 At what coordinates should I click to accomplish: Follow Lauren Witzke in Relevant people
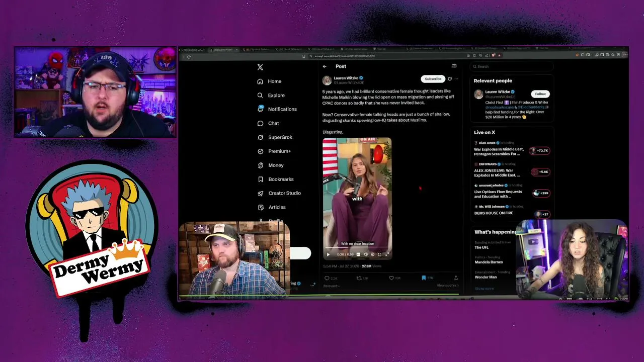(x=540, y=94)
